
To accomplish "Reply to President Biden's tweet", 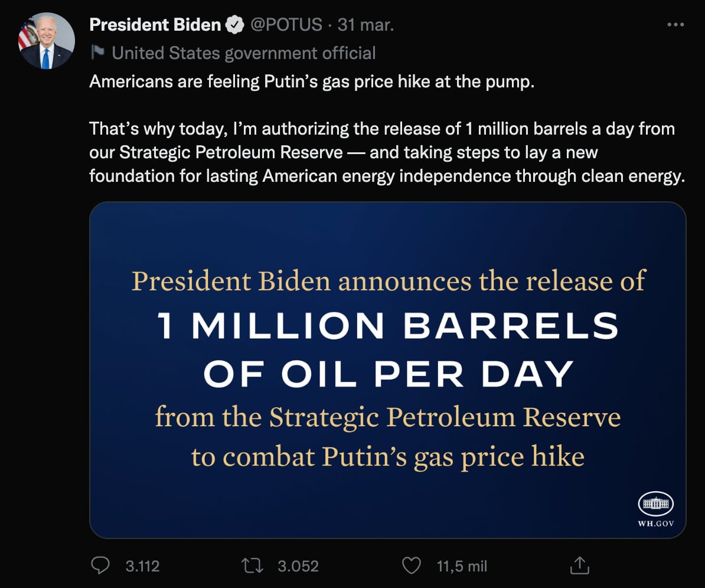I will 101,566.
